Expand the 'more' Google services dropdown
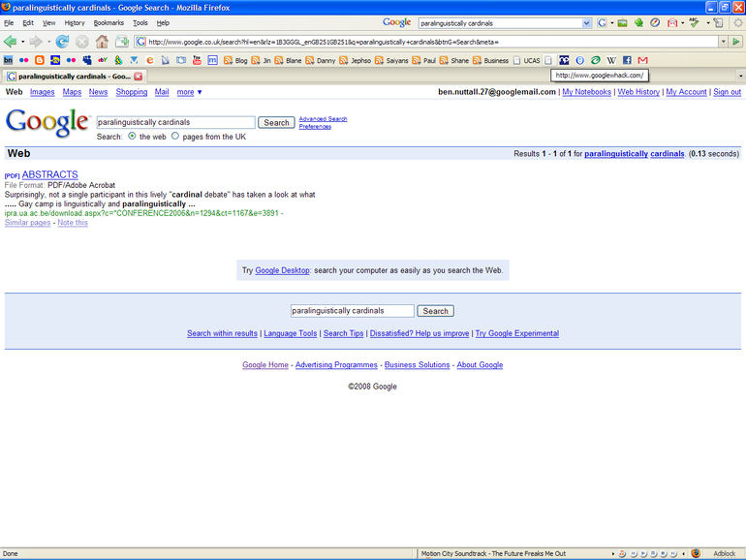This screenshot has width=746, height=560. point(189,92)
